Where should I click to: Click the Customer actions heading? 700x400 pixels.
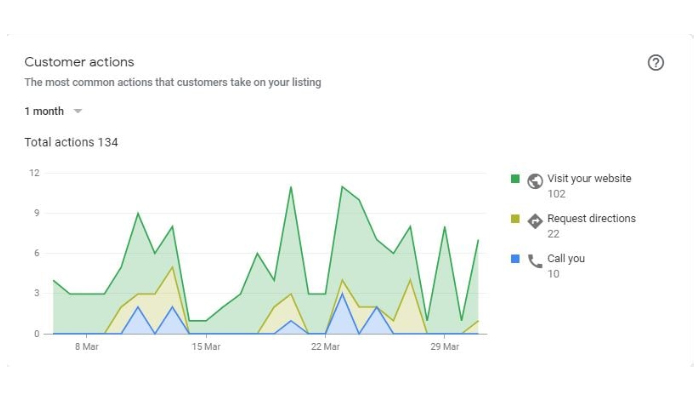pos(79,62)
